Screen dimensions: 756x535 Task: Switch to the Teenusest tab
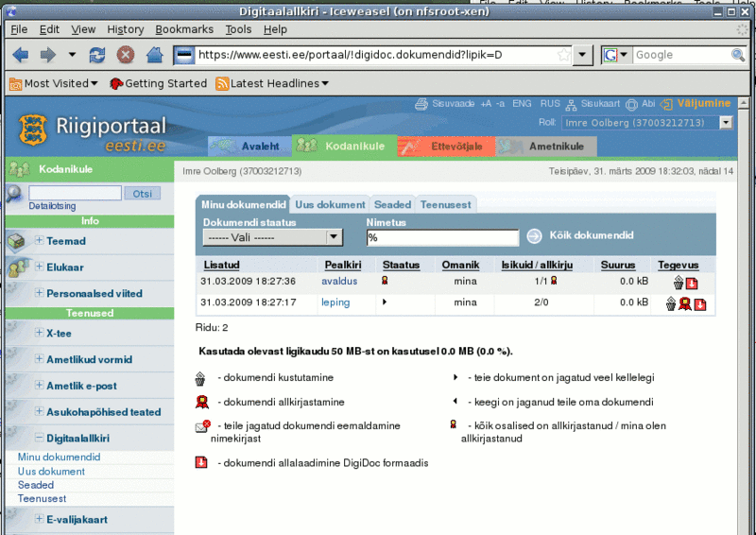pos(445,204)
